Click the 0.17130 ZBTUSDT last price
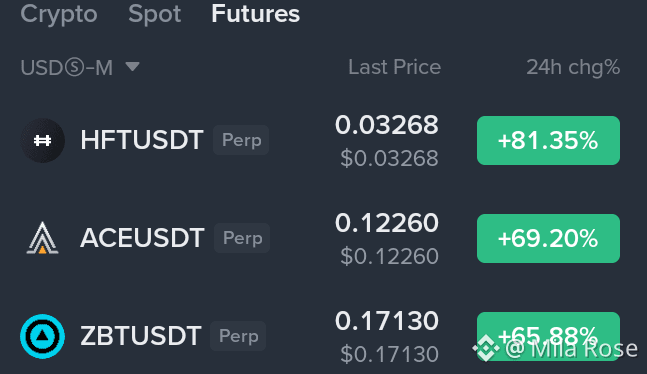This screenshot has height=374, width=647. pos(387,321)
